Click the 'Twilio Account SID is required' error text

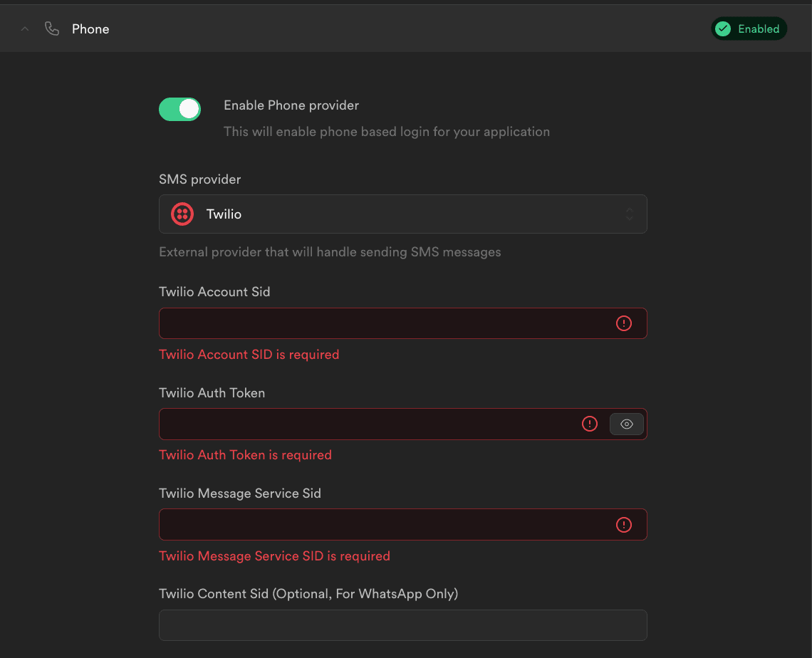(249, 355)
